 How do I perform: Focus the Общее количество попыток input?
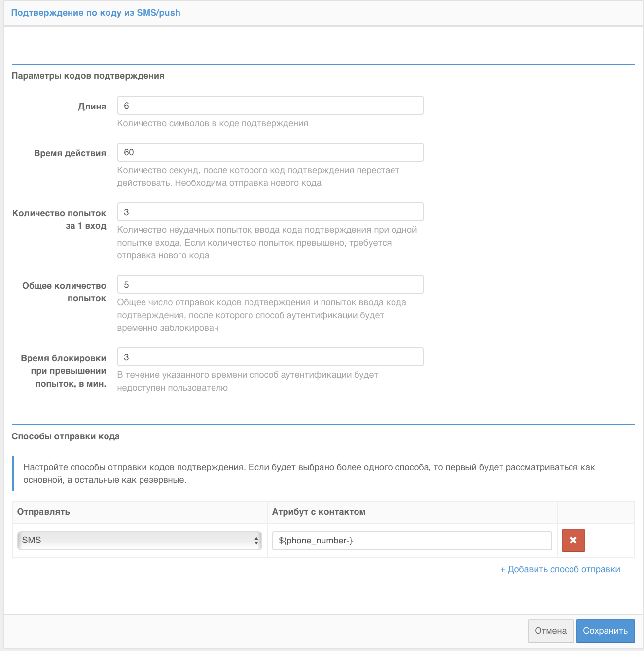270,285
